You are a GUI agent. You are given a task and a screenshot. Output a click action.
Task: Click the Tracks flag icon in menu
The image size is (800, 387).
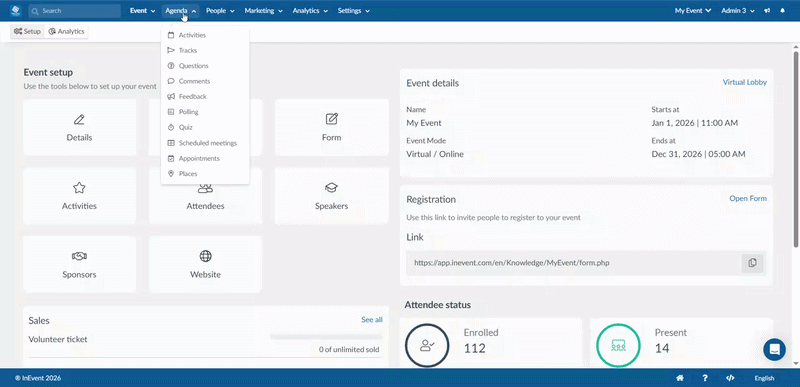(171, 50)
